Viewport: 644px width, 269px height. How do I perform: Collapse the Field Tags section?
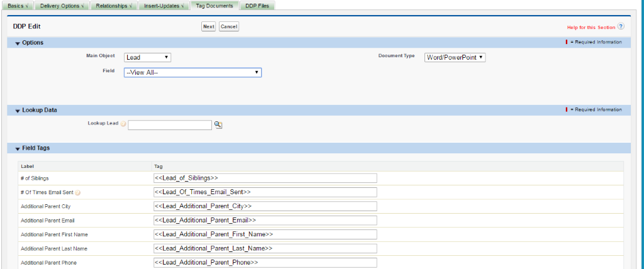(18, 149)
